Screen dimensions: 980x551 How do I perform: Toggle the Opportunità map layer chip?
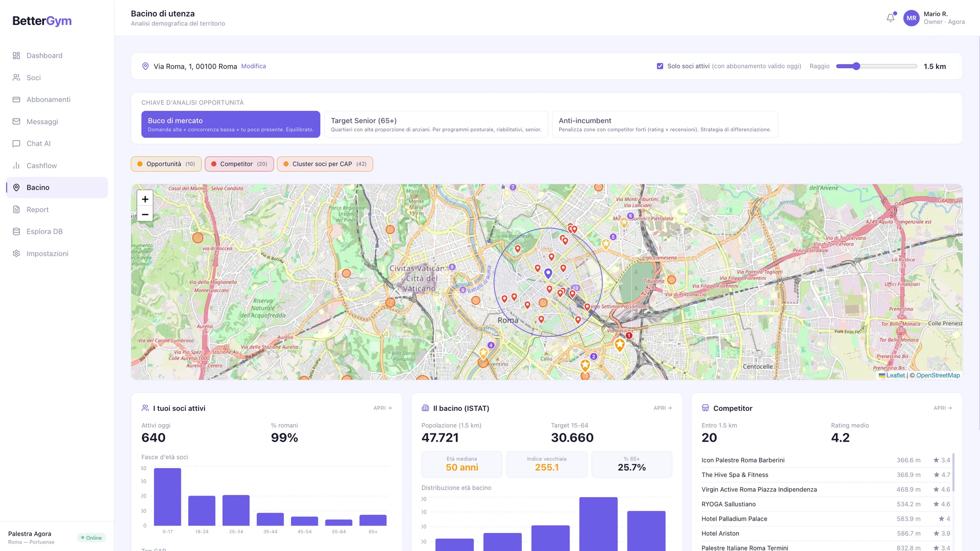click(166, 164)
